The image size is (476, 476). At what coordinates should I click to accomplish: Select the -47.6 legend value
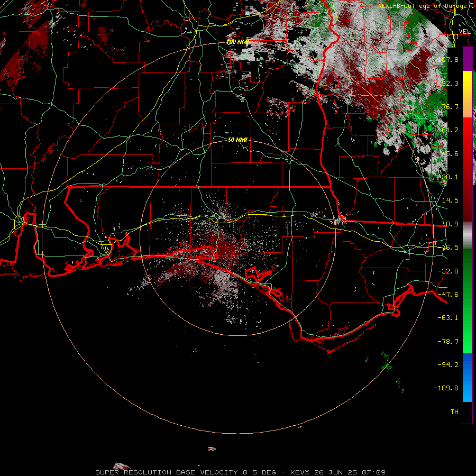pyautogui.click(x=448, y=295)
